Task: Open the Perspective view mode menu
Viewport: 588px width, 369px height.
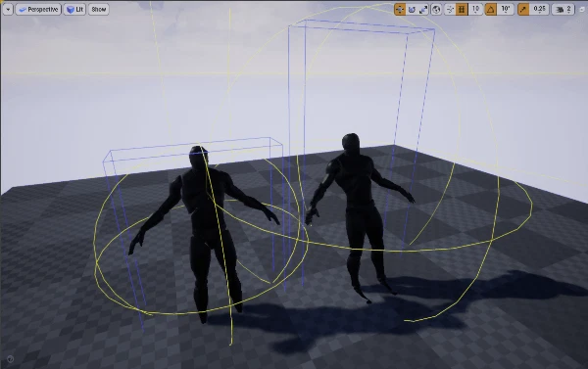Action: point(38,9)
